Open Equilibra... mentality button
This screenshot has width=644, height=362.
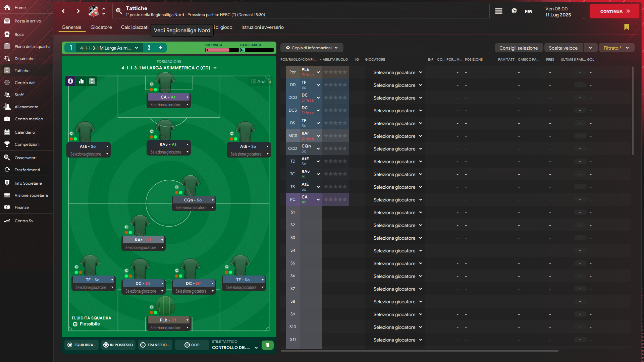[82, 345]
